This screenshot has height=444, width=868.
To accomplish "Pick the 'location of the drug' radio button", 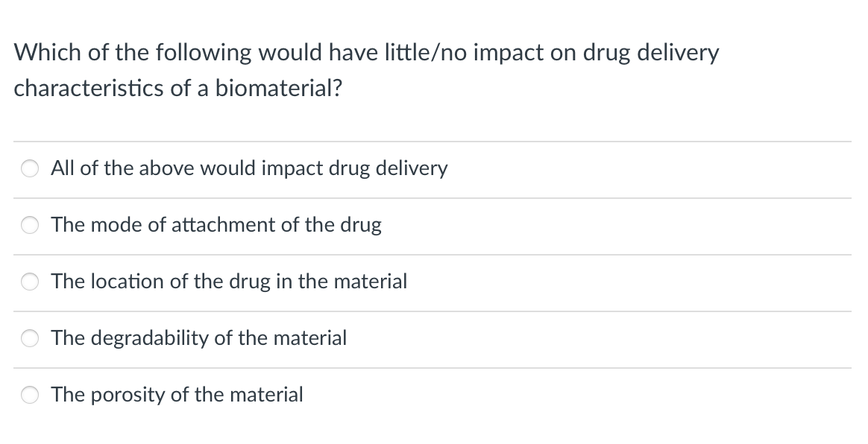I will [31, 282].
